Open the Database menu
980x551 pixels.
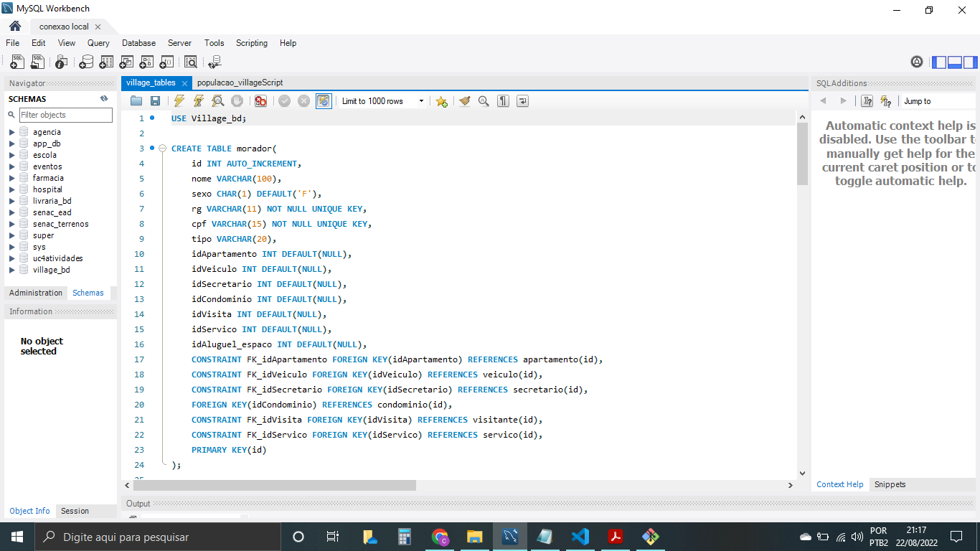(138, 43)
